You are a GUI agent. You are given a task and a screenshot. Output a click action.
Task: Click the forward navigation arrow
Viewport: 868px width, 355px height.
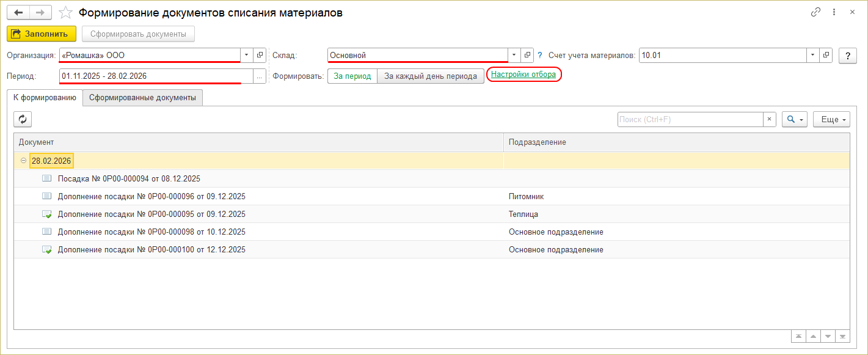tap(40, 12)
